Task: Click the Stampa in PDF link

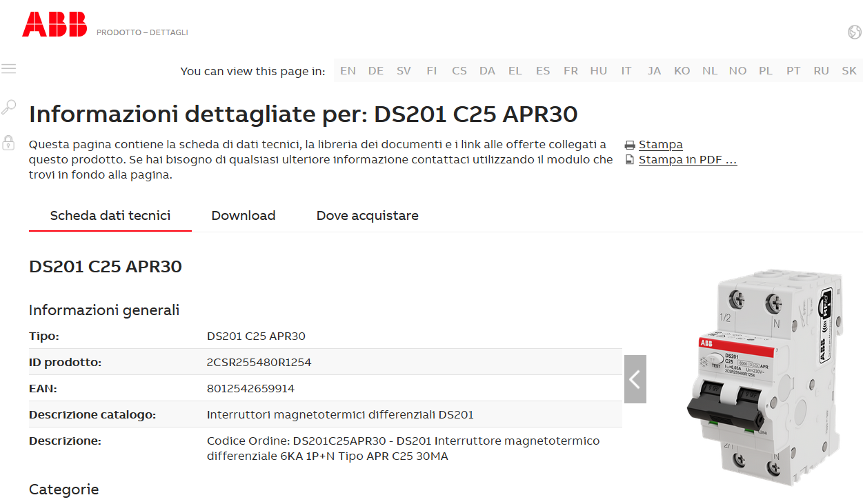Action: point(687,160)
